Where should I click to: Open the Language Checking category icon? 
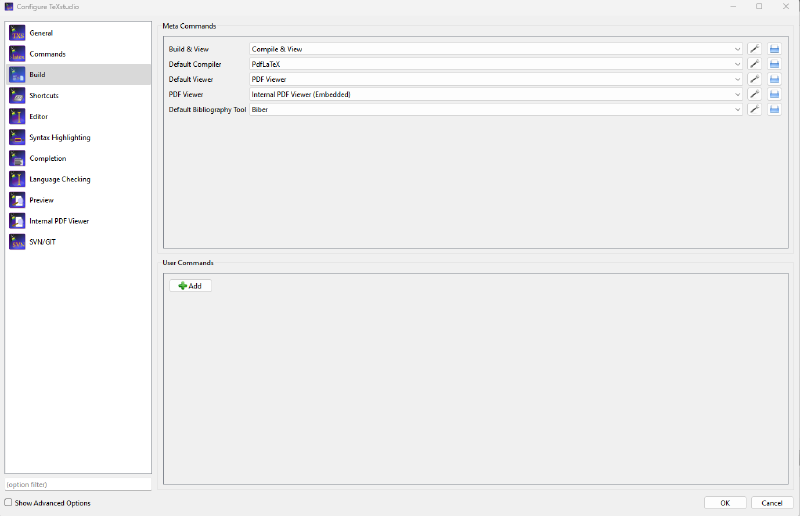click(x=17, y=180)
